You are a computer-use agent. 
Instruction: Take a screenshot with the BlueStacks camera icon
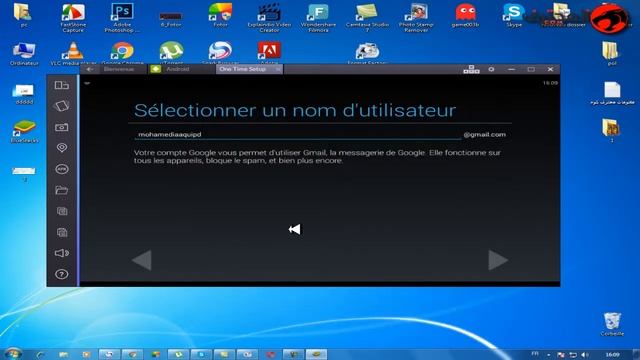[62, 127]
